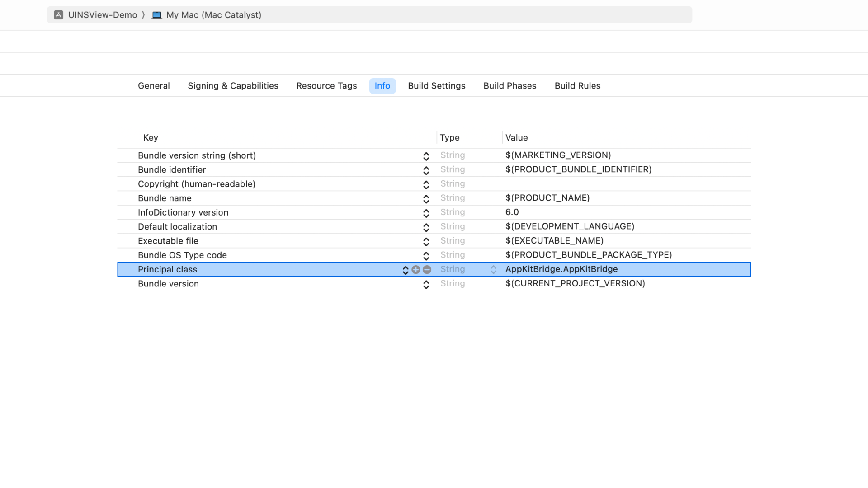Click the UINSView-Demo scheme app icon
868x488 pixels.
pyautogui.click(x=58, y=15)
